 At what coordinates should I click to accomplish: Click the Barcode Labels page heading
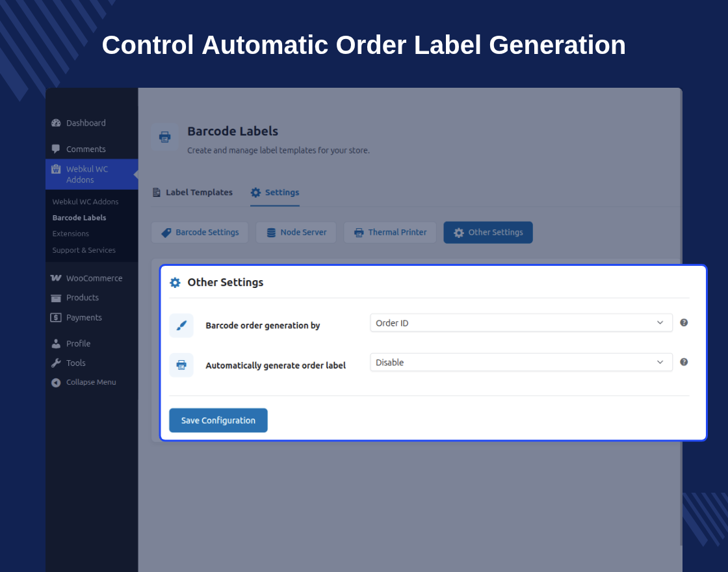click(233, 131)
